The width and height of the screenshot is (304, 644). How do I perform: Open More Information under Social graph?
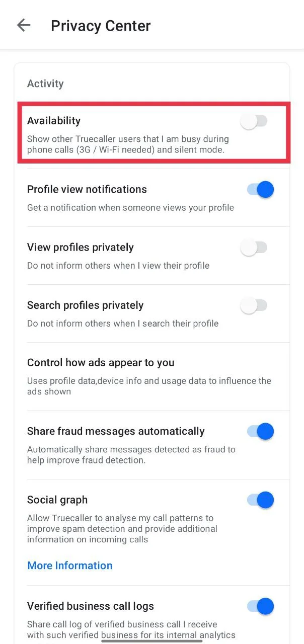(69, 565)
